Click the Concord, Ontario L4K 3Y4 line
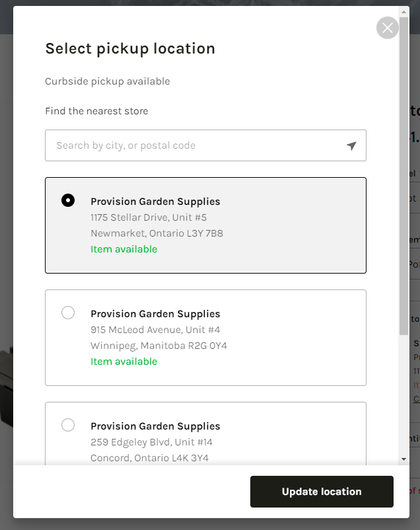420x530 pixels. coord(149,458)
